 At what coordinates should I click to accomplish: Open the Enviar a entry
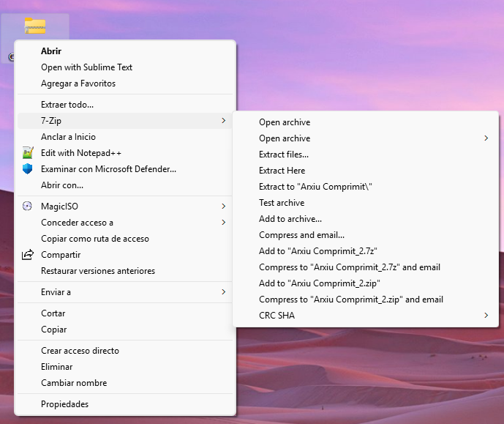124,291
